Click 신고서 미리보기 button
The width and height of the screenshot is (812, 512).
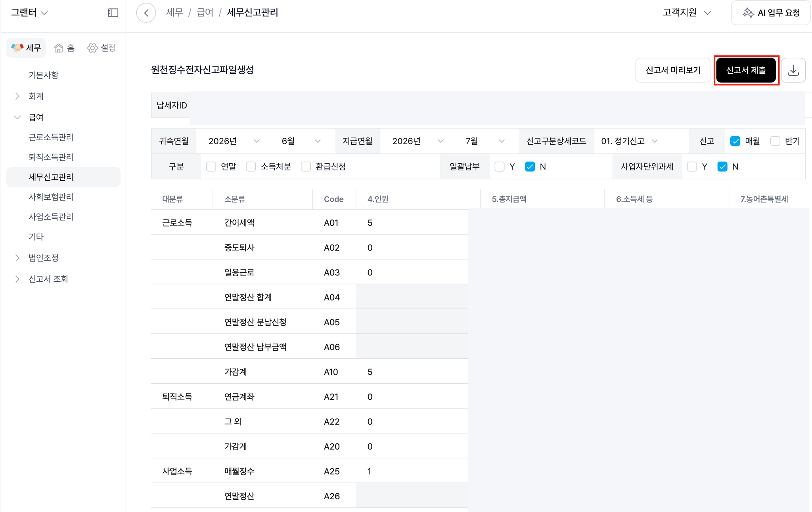click(673, 70)
